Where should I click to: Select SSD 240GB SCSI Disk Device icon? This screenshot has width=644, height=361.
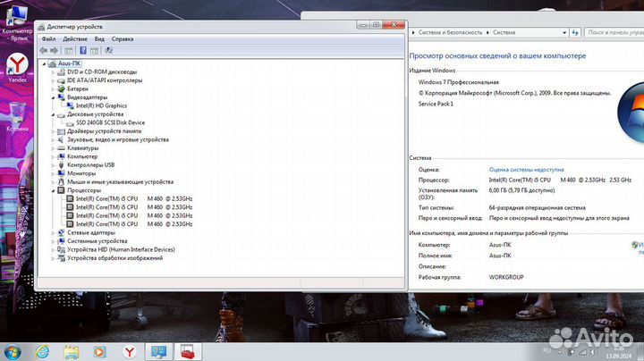point(71,122)
